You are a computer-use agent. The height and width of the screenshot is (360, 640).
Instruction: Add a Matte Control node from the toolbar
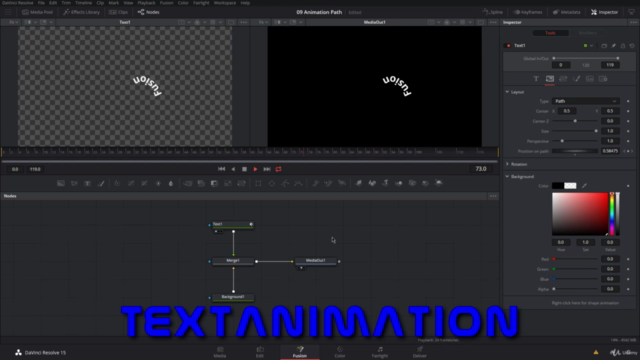214,183
